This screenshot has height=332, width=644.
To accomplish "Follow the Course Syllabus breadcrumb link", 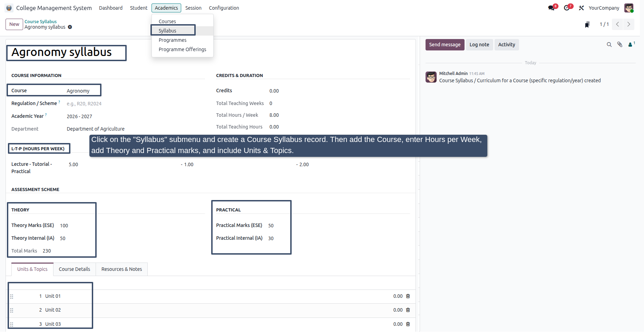I will click(x=41, y=21).
